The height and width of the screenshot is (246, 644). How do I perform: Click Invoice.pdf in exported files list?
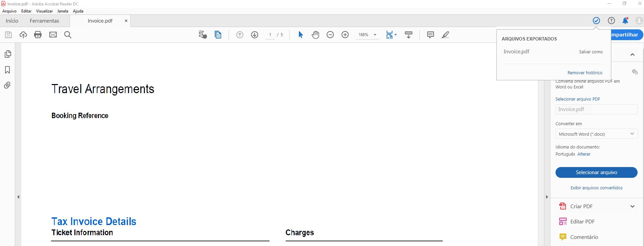pyautogui.click(x=516, y=51)
